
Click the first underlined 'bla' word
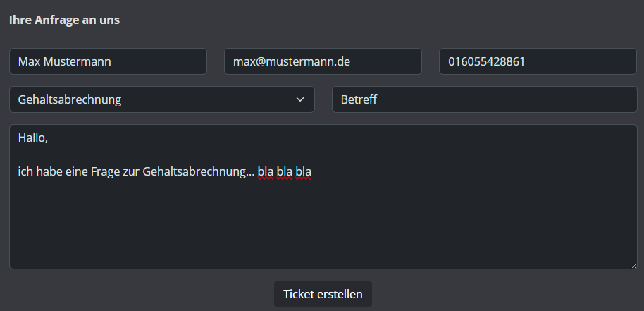(x=266, y=172)
